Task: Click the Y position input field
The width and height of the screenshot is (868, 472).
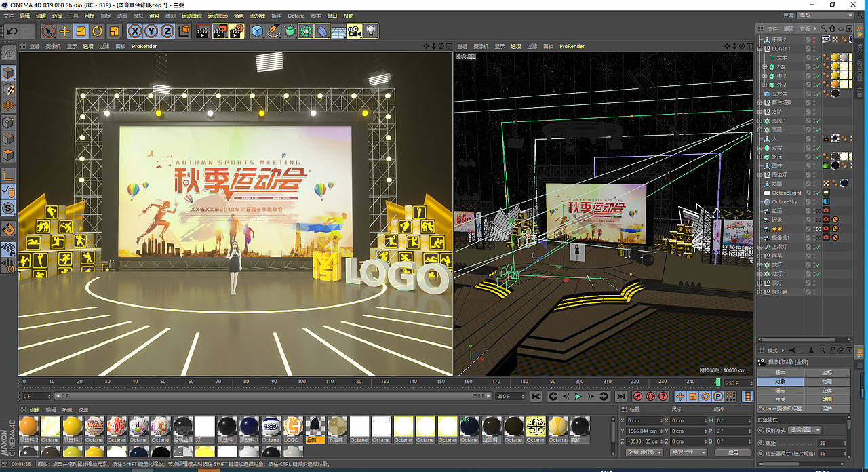Action: 644,431
